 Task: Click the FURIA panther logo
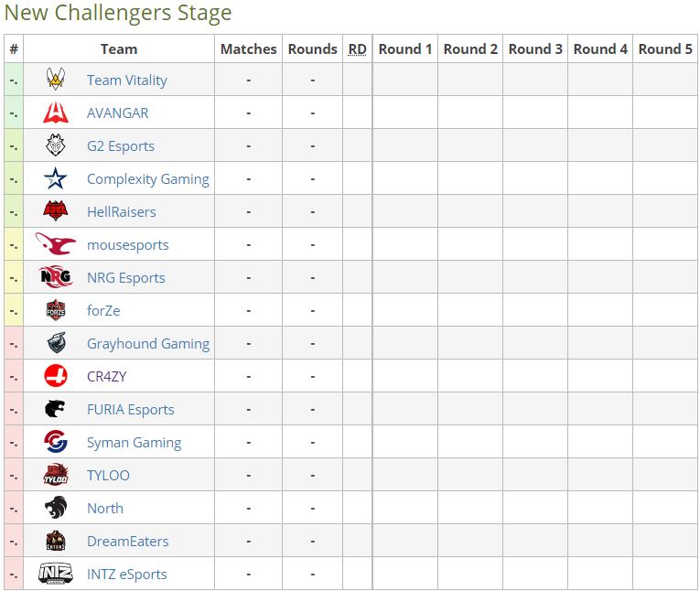click(x=55, y=409)
